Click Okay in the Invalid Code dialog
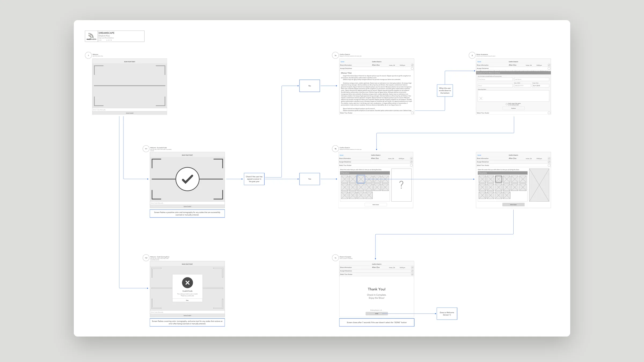Screen dimensions: 644x362 [187, 300]
